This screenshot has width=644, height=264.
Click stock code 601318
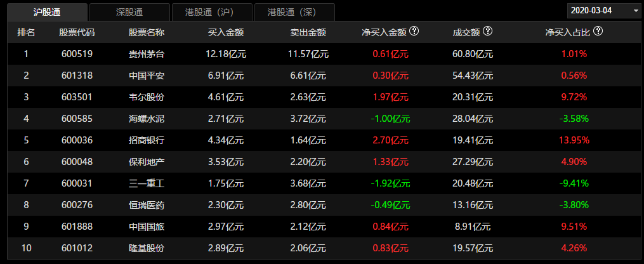click(76, 76)
